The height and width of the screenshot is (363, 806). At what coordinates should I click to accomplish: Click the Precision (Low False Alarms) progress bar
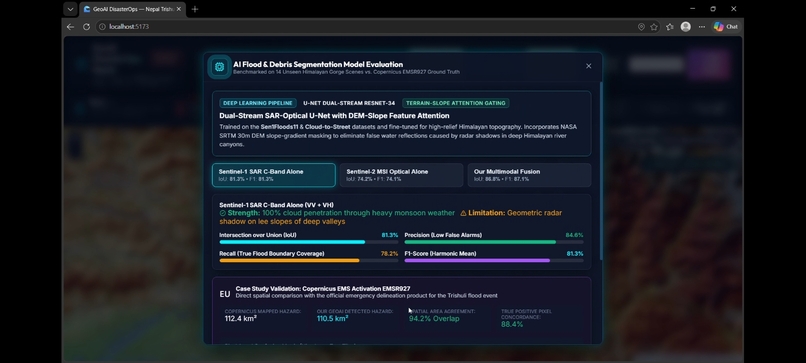coord(494,242)
